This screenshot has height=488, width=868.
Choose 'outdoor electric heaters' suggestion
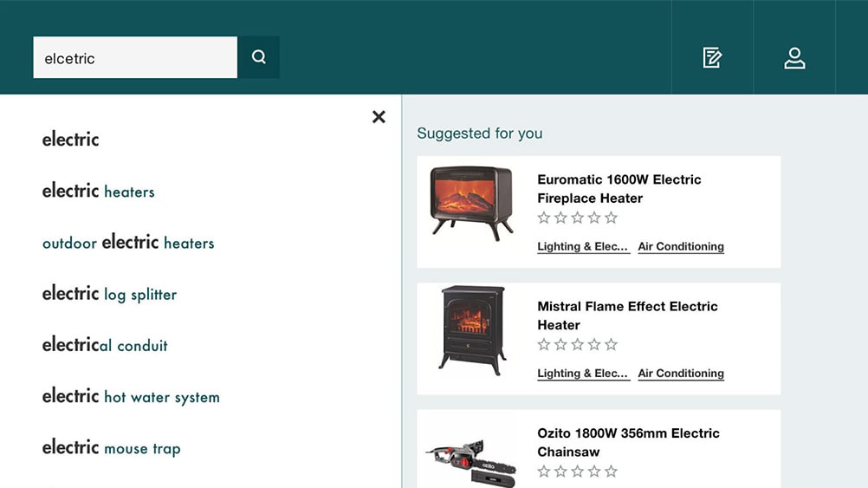(x=128, y=243)
